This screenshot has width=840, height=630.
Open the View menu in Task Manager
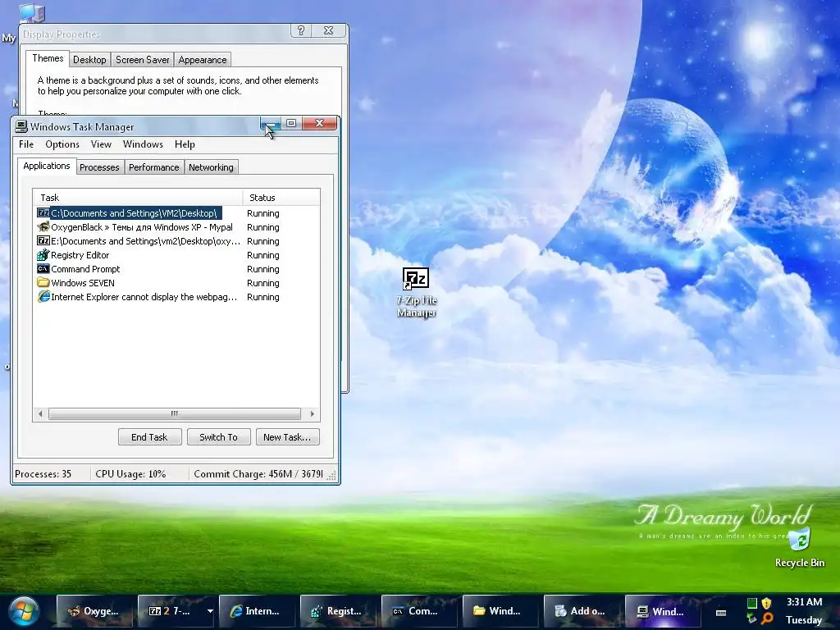101,144
